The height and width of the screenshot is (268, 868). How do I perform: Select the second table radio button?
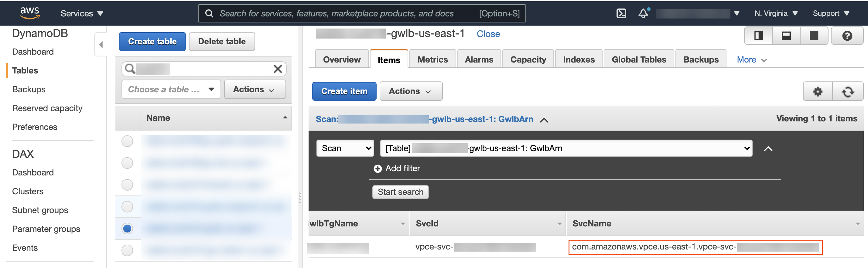click(127, 163)
